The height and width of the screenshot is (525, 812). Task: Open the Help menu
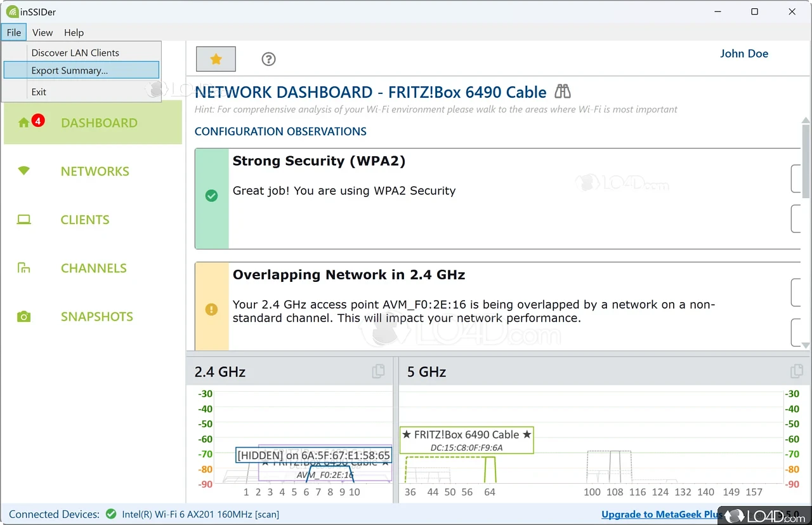[74, 32]
